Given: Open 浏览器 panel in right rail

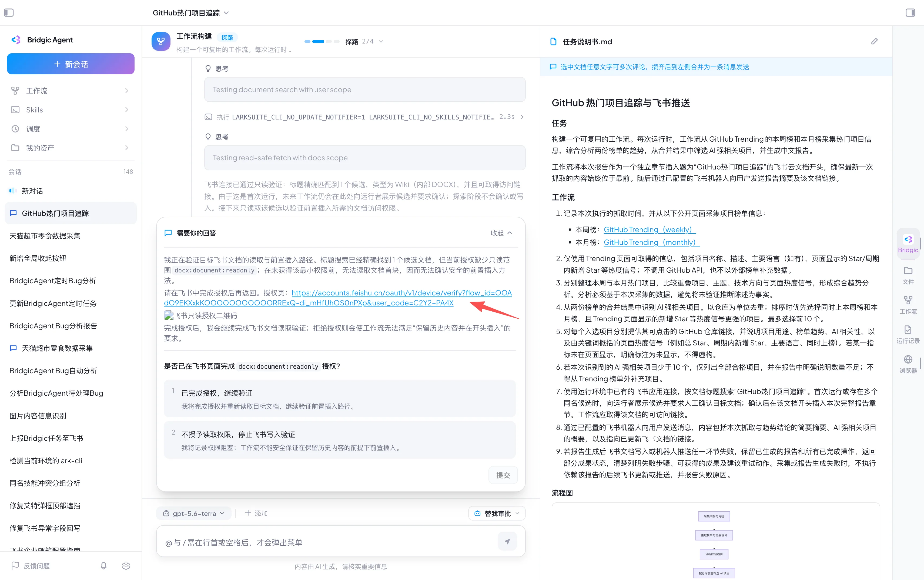Looking at the screenshot, I should (x=908, y=364).
